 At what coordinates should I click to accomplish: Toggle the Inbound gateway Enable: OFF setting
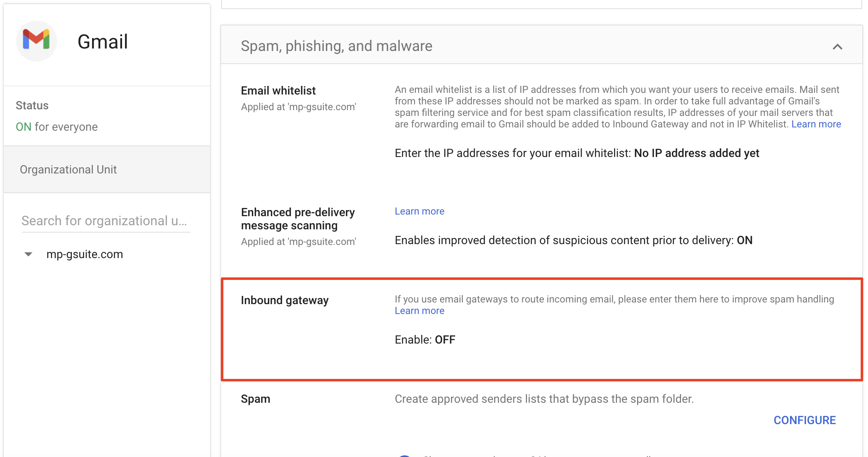425,340
